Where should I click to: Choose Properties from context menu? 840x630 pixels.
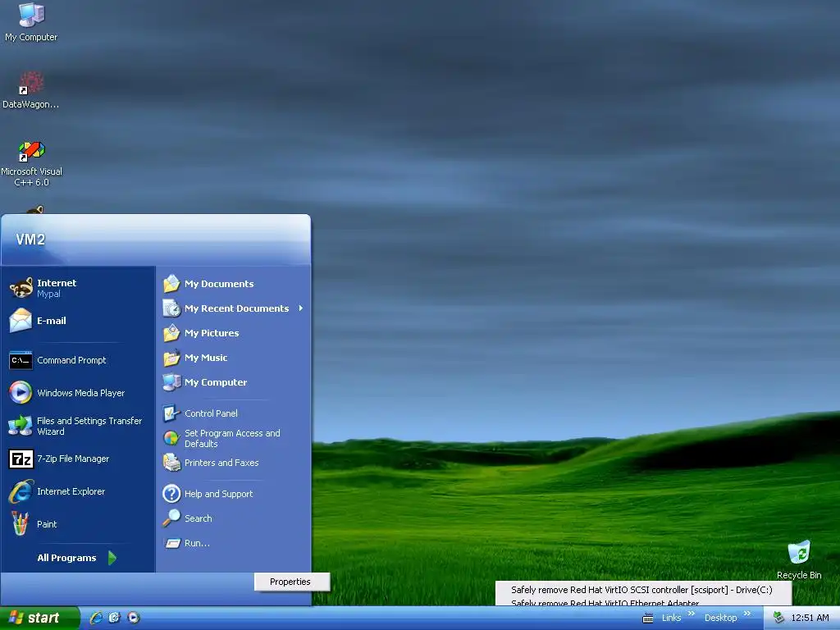coord(292,582)
